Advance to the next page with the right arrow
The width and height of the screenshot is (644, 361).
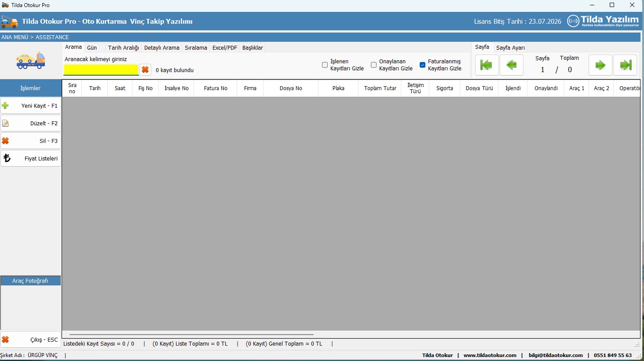tap(600, 66)
